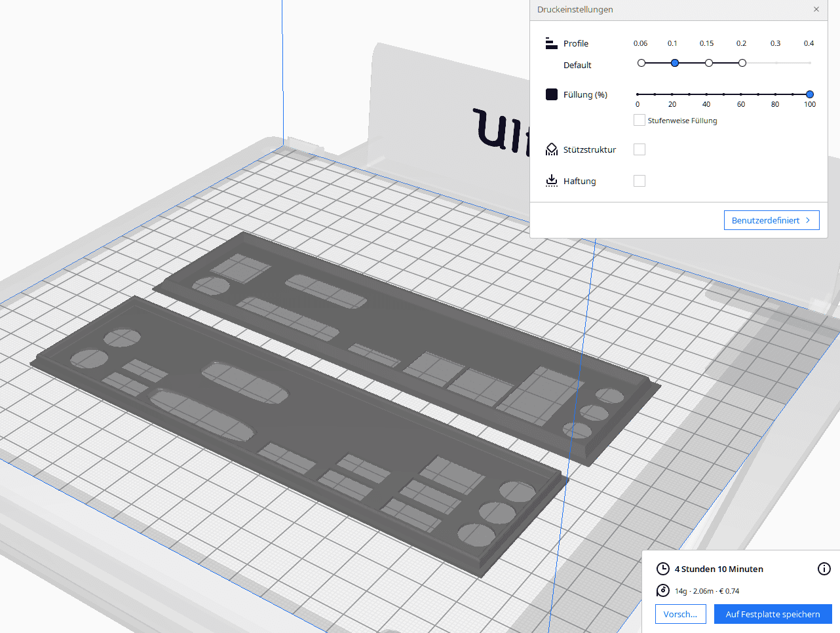Open Benutzerdefiniert custom settings
This screenshot has width=840, height=633.
click(772, 220)
